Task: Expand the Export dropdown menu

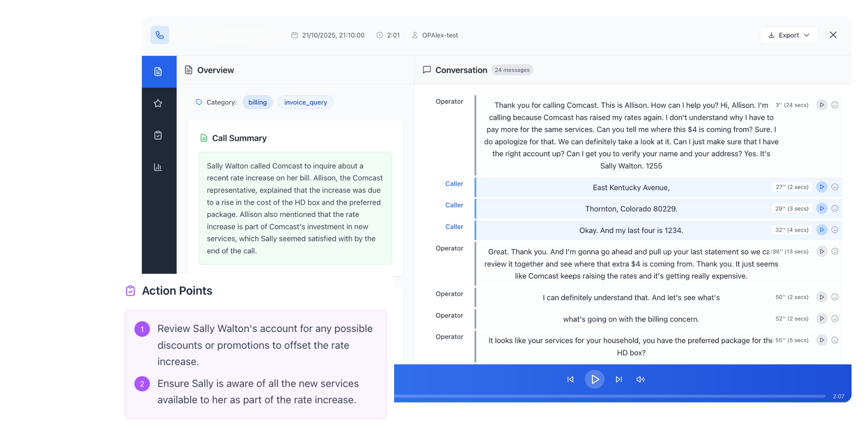Action: (789, 35)
